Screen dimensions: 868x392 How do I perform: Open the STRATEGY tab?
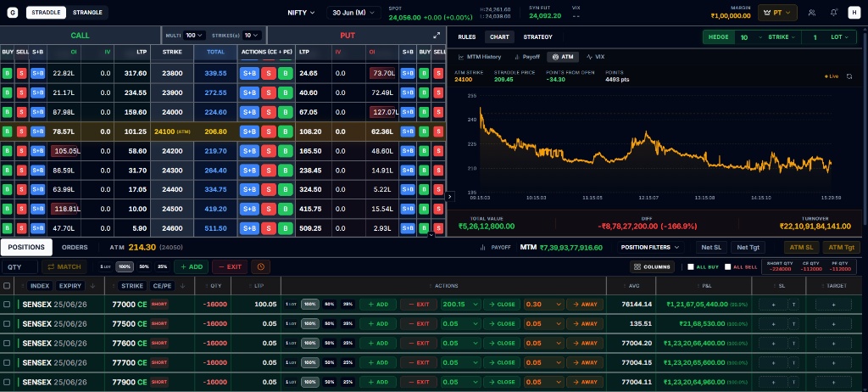tap(537, 37)
